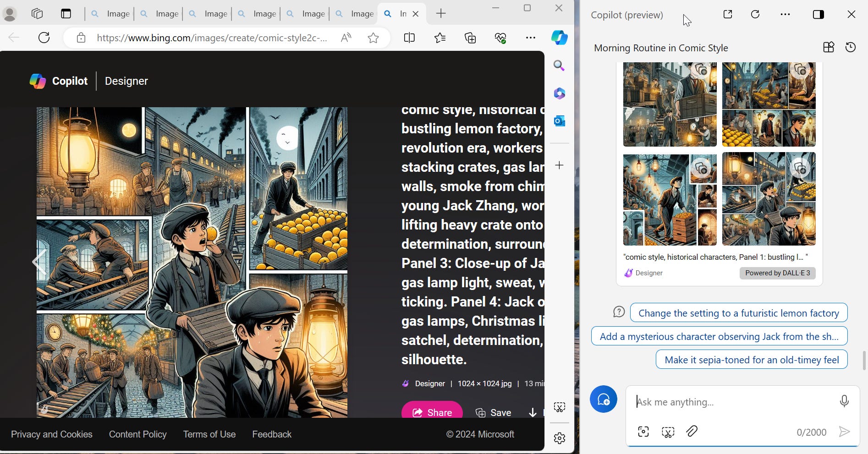Save bottom-left thumbnail to collection icon
The height and width of the screenshot is (454, 868).
coord(701,168)
